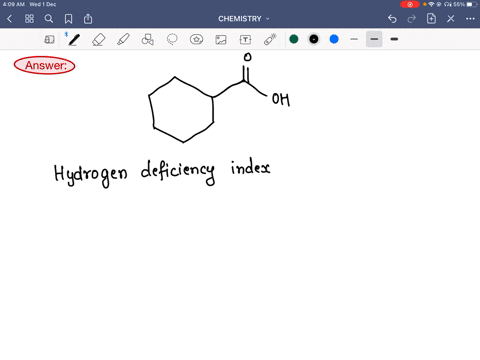Image resolution: width=480 pixels, height=360 pixels.
Task: Choose the black pen color
Action: pos(314,39)
